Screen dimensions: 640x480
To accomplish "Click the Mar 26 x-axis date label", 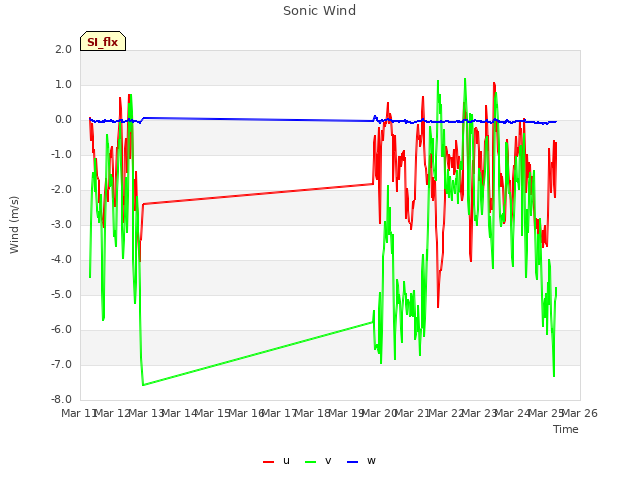I will coord(580,413).
